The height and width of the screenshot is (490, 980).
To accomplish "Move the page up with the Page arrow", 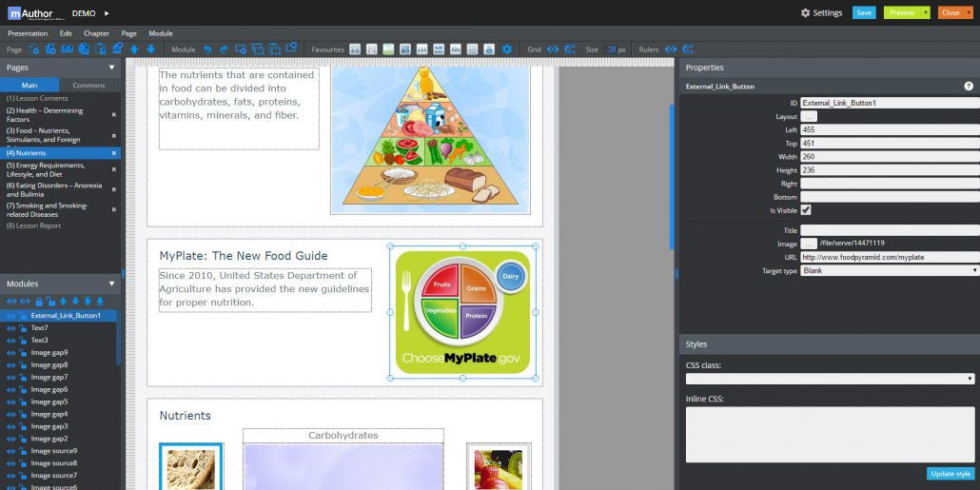I will (x=134, y=49).
